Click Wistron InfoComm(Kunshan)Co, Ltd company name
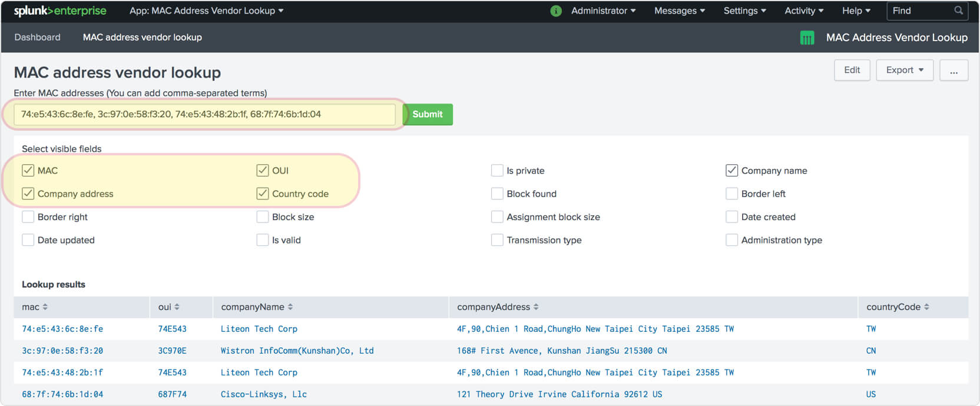The image size is (980, 406). (297, 351)
